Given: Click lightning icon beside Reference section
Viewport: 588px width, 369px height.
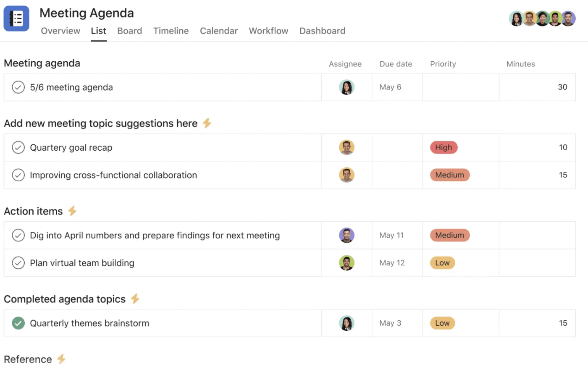Looking at the screenshot, I should pyautogui.click(x=61, y=359).
